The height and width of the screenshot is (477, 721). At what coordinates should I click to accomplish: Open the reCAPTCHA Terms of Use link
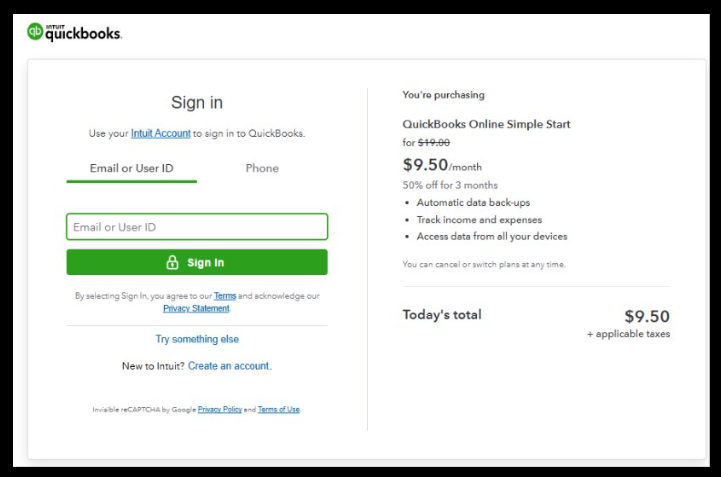278,409
